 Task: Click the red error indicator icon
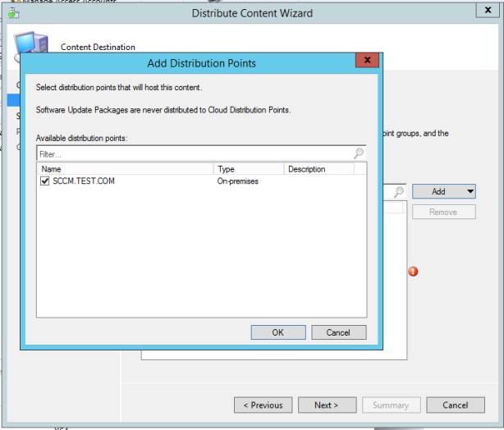413,272
